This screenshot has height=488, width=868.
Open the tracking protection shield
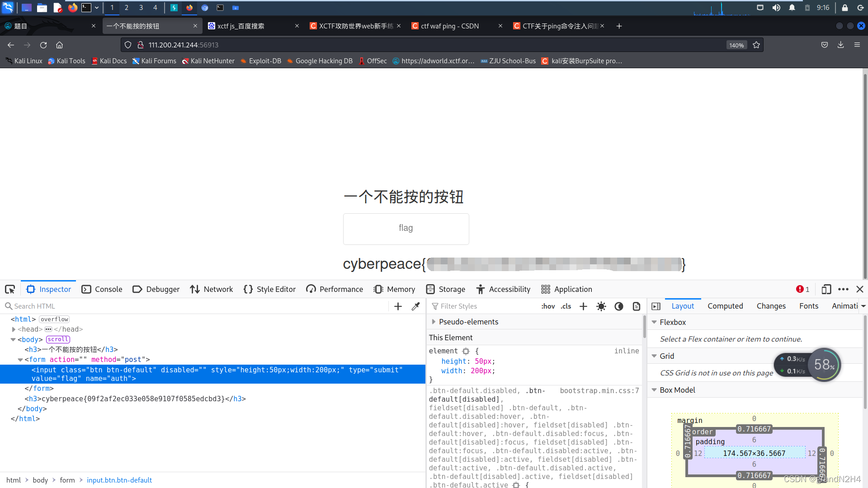coord(128,45)
